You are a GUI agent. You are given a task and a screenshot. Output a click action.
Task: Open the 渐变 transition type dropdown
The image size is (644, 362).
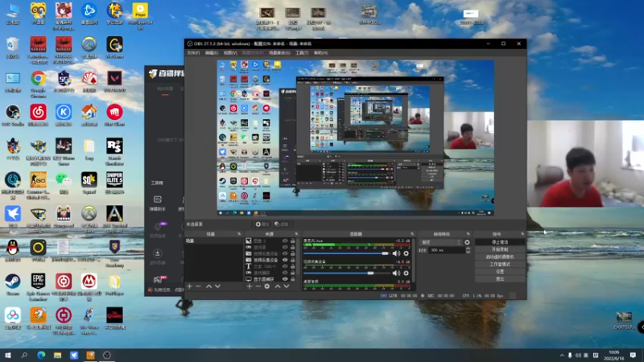point(440,243)
